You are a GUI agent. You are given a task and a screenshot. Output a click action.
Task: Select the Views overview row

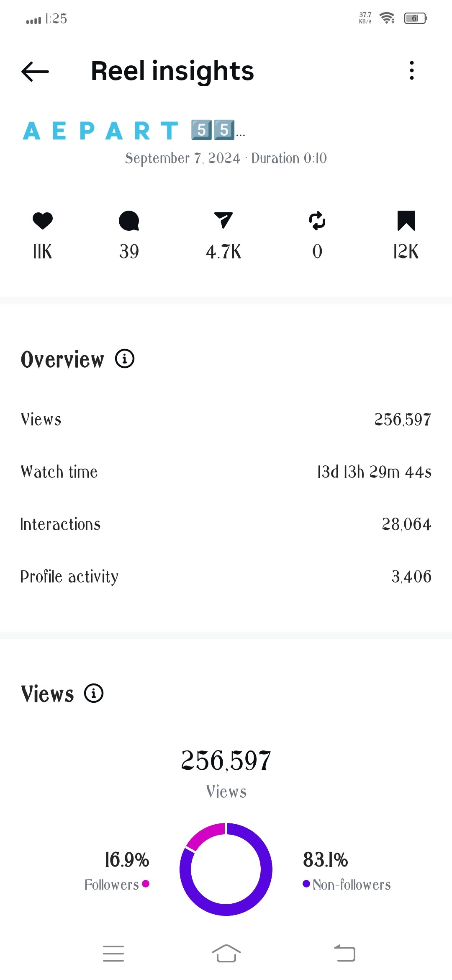coord(226,420)
